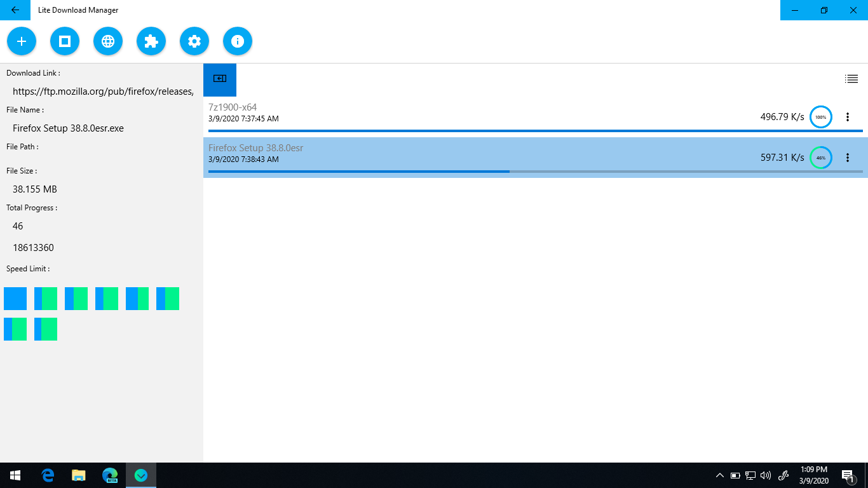The image size is (868, 488).
Task: Click the 46% progress ring of Firefox download
Action: [821, 158]
